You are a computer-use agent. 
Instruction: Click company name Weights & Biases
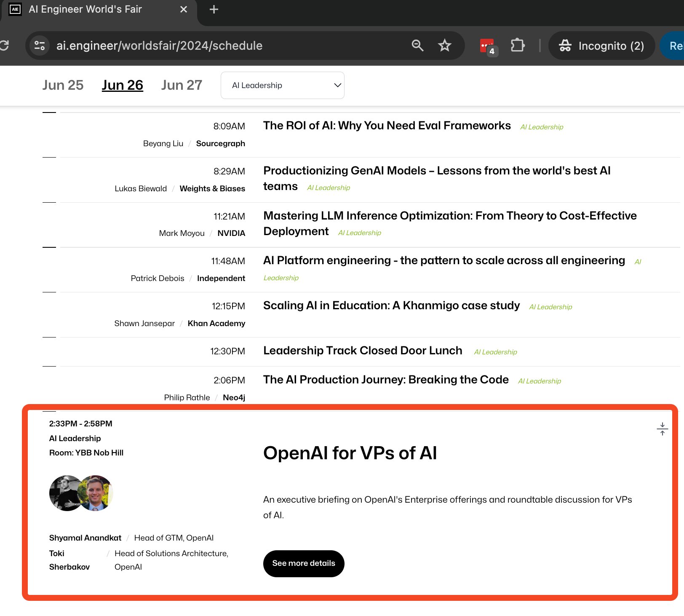pos(212,188)
